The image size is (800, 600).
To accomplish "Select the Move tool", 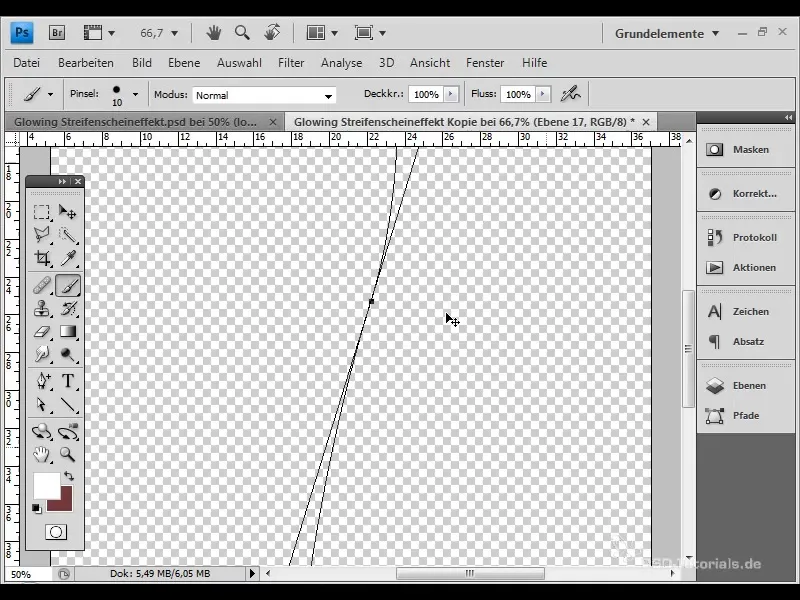I will click(68, 212).
